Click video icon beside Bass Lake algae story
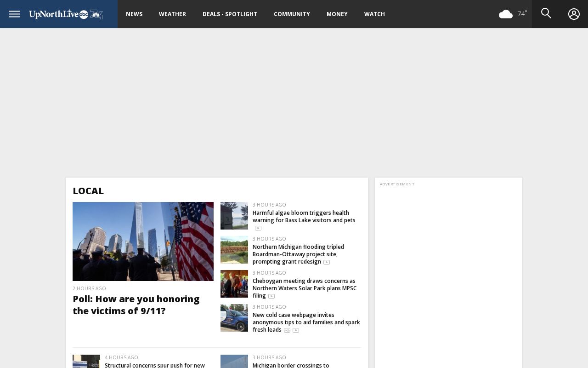The height and width of the screenshot is (368, 588). [x=258, y=228]
